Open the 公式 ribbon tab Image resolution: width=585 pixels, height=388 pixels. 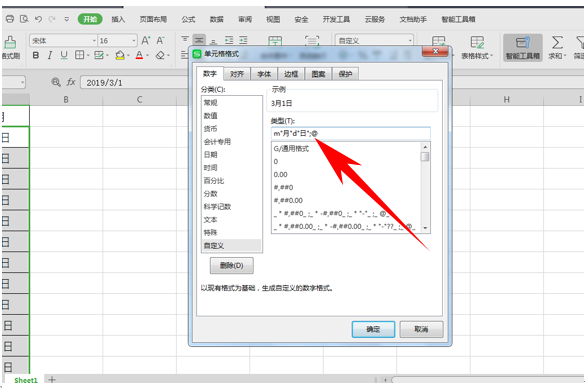[188, 19]
